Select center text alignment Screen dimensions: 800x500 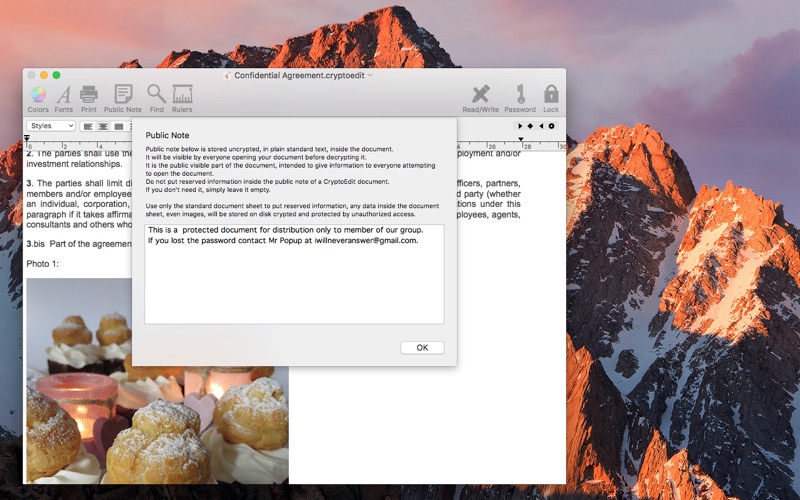pos(103,126)
